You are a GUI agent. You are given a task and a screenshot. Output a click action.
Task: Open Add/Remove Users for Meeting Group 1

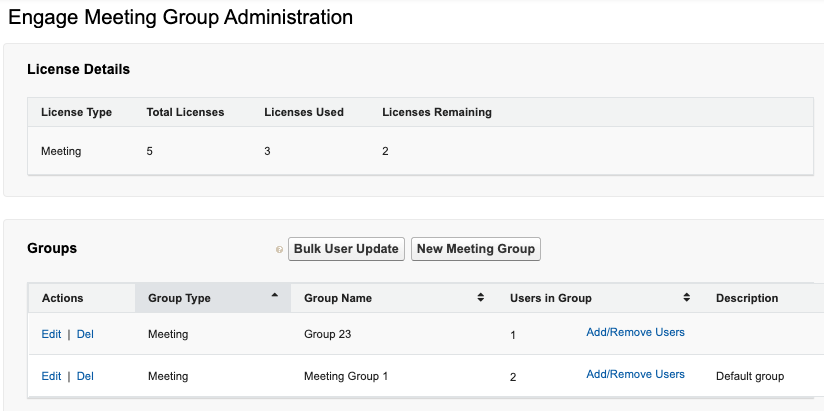click(x=635, y=374)
